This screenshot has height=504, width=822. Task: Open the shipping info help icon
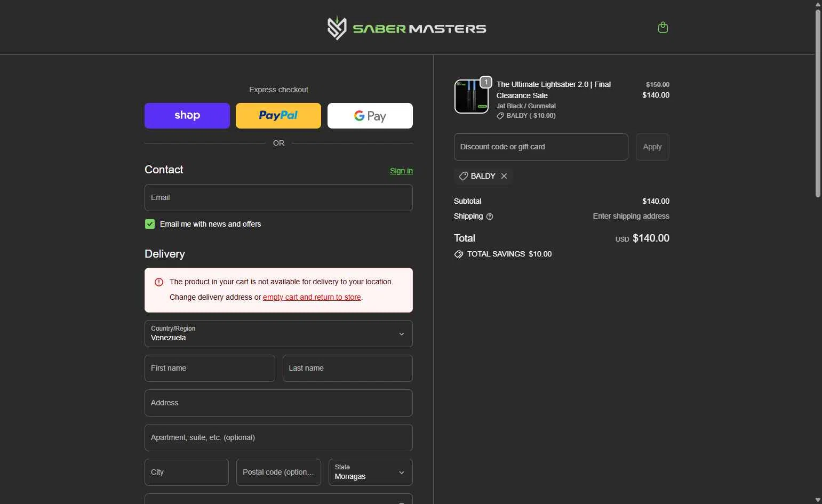point(490,217)
